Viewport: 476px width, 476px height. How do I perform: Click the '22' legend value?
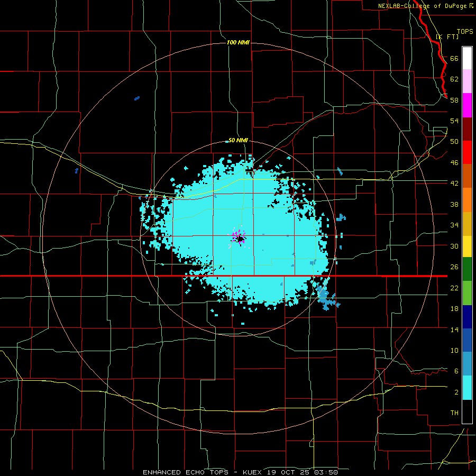point(454,288)
